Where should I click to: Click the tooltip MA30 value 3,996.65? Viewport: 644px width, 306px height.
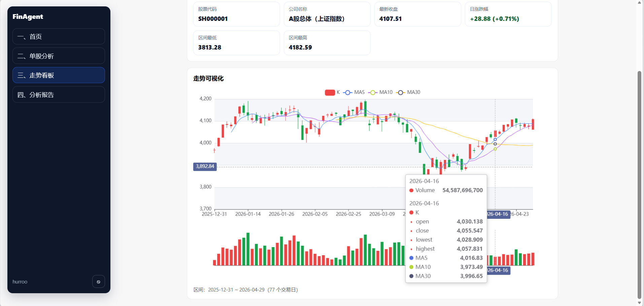tap(471, 276)
